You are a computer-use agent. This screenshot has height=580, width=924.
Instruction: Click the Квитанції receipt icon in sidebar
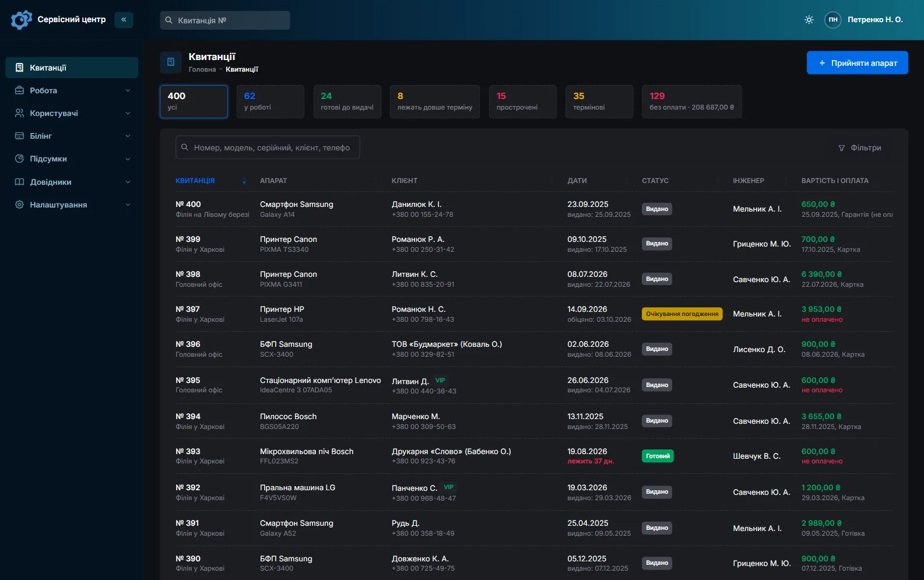(x=19, y=68)
